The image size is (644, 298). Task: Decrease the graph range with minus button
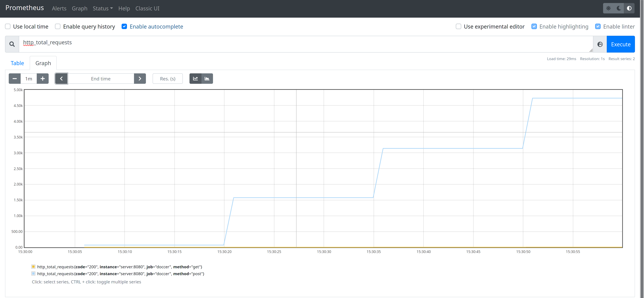[x=15, y=79]
